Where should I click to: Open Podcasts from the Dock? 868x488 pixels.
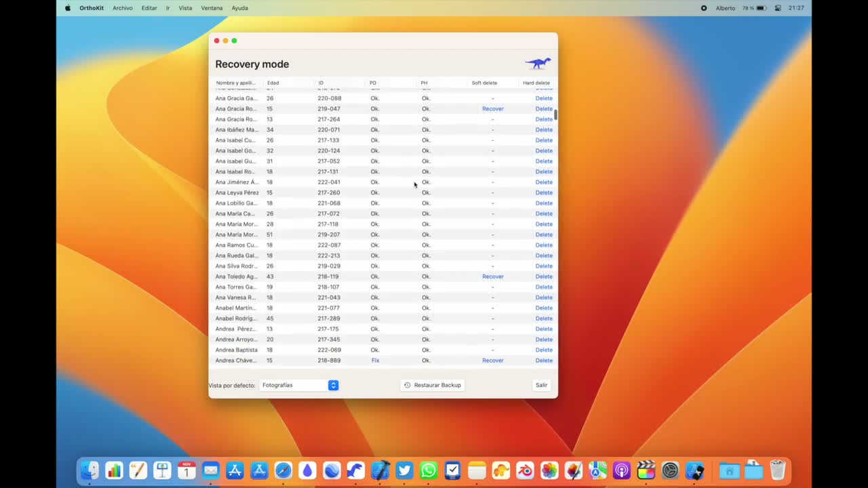pos(622,470)
